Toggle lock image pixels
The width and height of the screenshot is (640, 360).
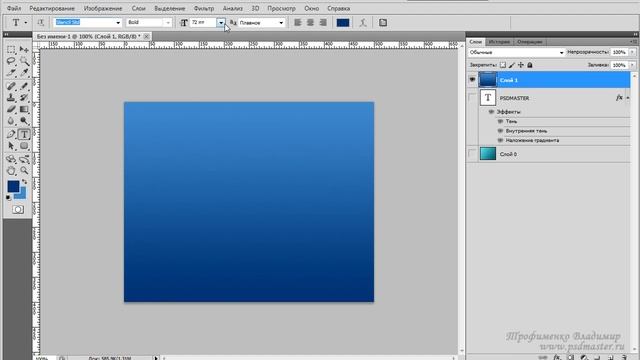tap(512, 65)
